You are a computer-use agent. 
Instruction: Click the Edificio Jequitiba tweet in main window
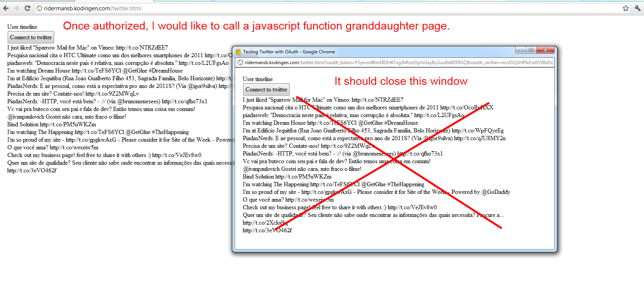coord(120,78)
